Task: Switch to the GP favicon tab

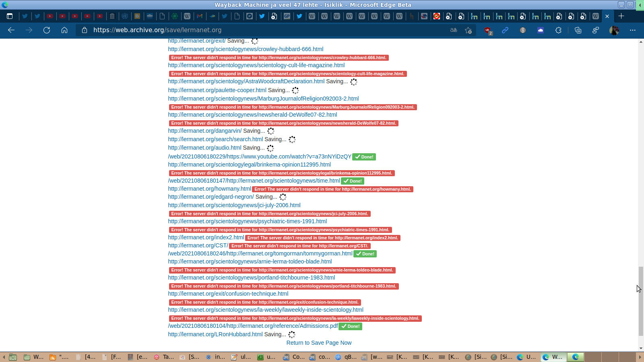Action: (x=287, y=16)
